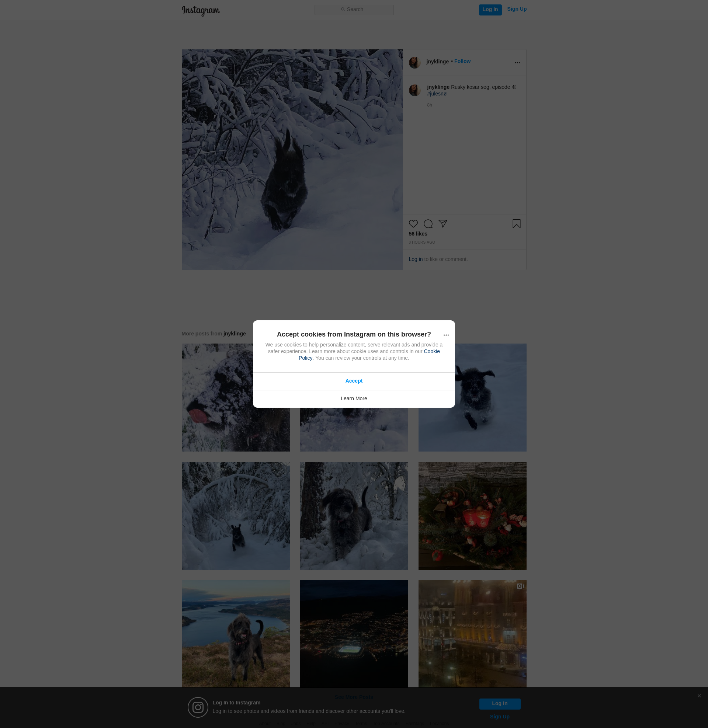Open the Cookie Policy link
Viewport: 708px width, 728px height.
(431, 351)
